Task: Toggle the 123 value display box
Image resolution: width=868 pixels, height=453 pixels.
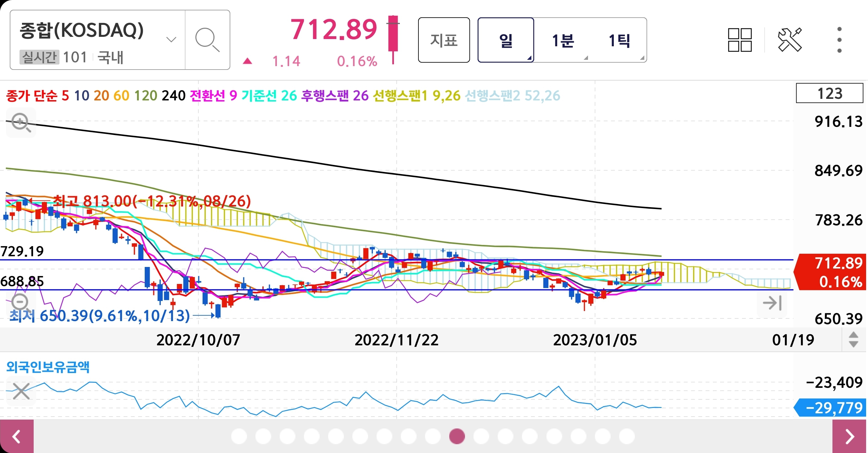Action: pyautogui.click(x=829, y=93)
